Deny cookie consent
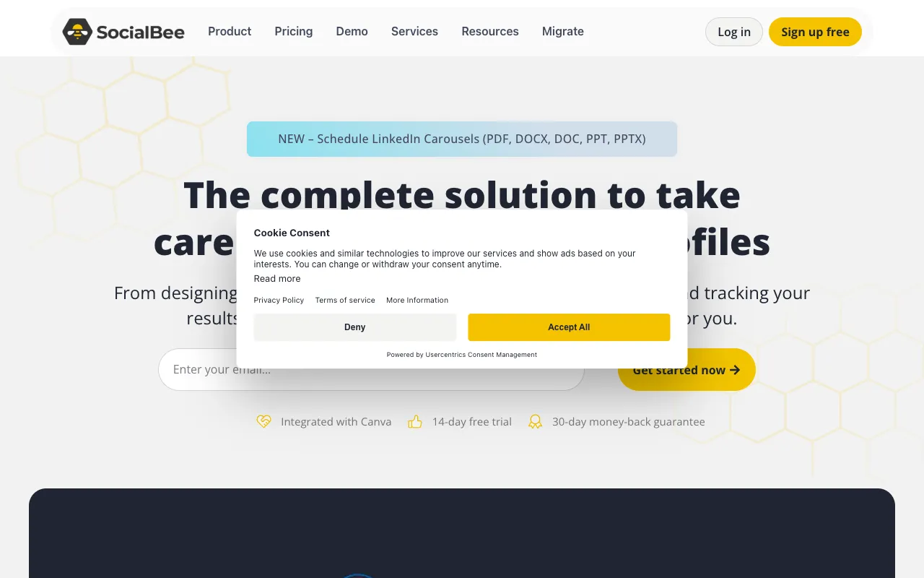The width and height of the screenshot is (924, 578). pos(354,327)
